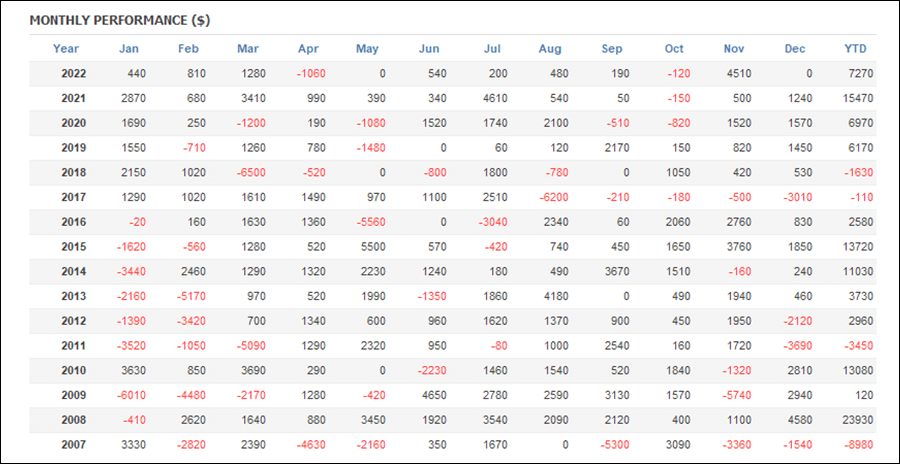Click the 2022 YTD total 7270
This screenshot has height=464, width=900.
[x=863, y=74]
